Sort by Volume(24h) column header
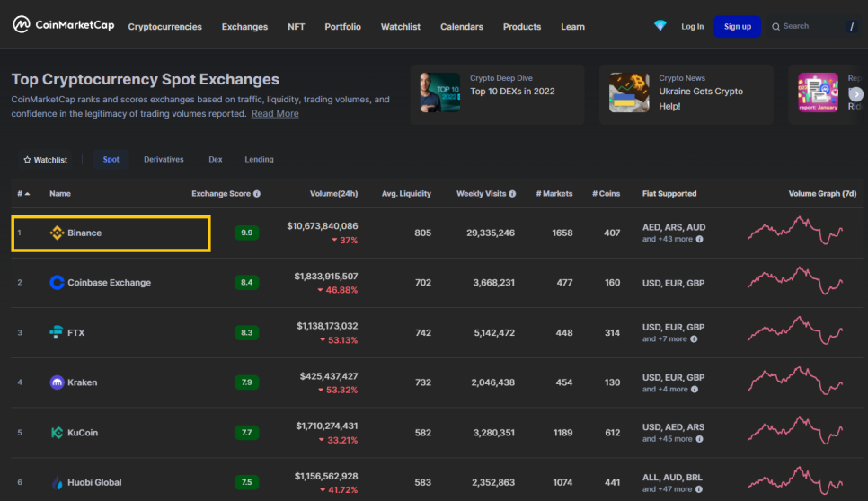The height and width of the screenshot is (501, 868). [333, 194]
